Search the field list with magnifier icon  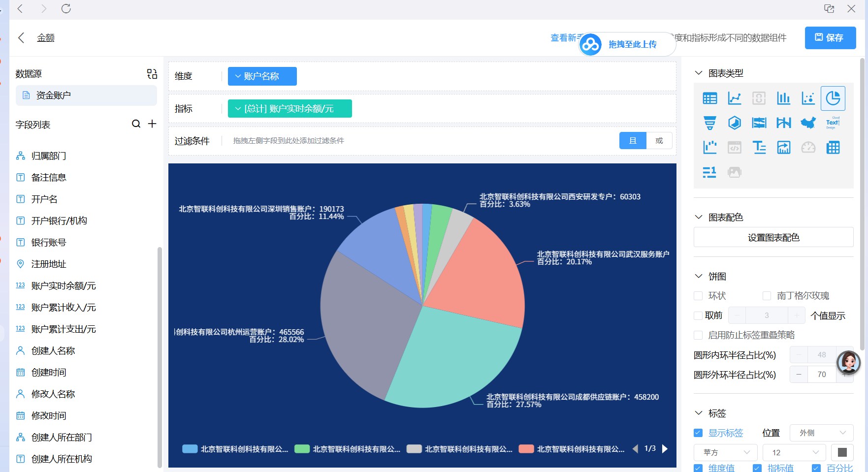(136, 124)
